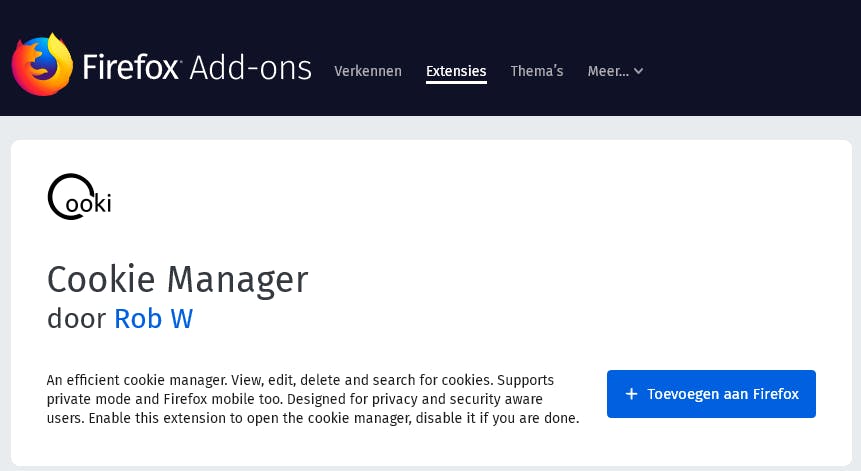Click the Cooki extension icon
This screenshot has height=471, width=861.
pyautogui.click(x=79, y=197)
